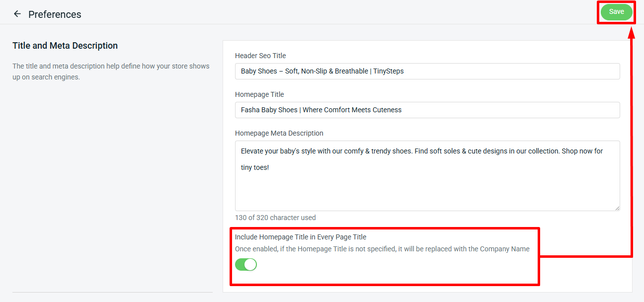The height and width of the screenshot is (302, 644).
Task: Click the back arrow beside Preferences
Action: click(x=17, y=13)
